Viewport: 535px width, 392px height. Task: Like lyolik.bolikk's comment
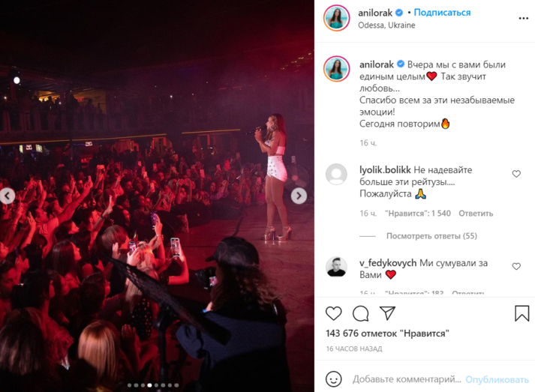click(516, 174)
